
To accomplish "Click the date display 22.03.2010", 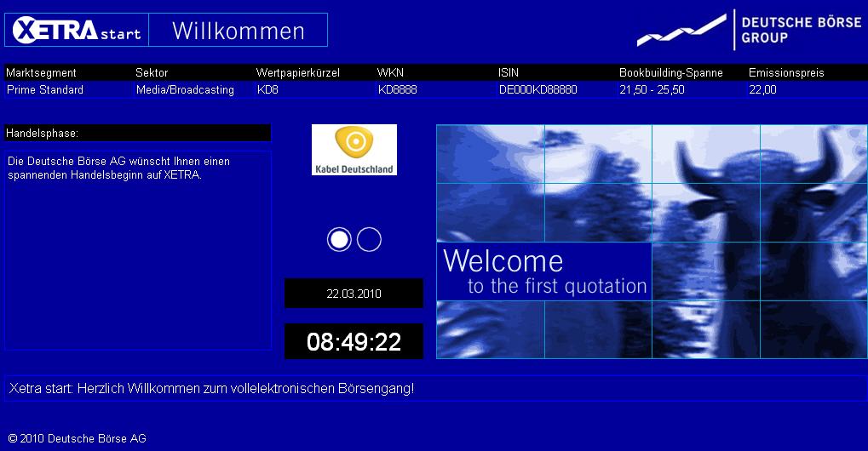I will click(354, 294).
